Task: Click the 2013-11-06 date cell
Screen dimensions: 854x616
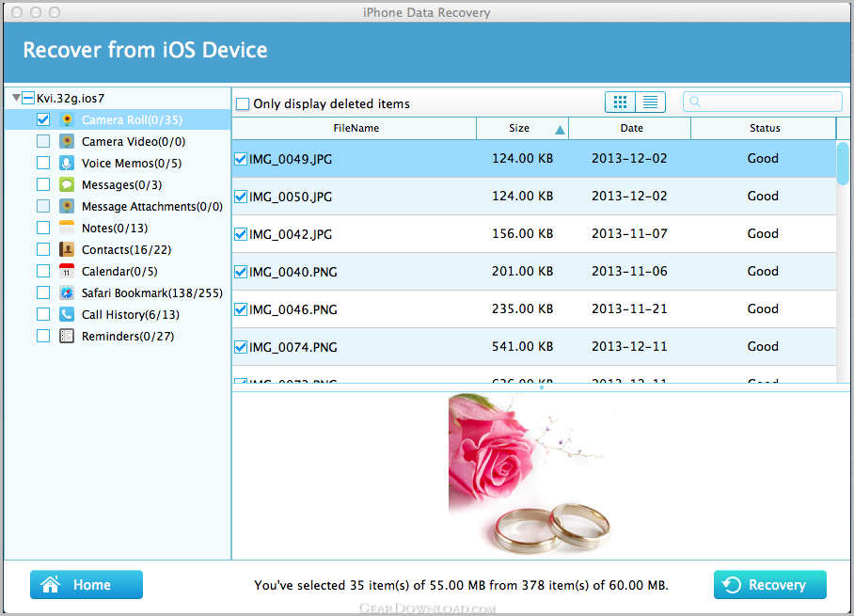Action: coord(629,271)
